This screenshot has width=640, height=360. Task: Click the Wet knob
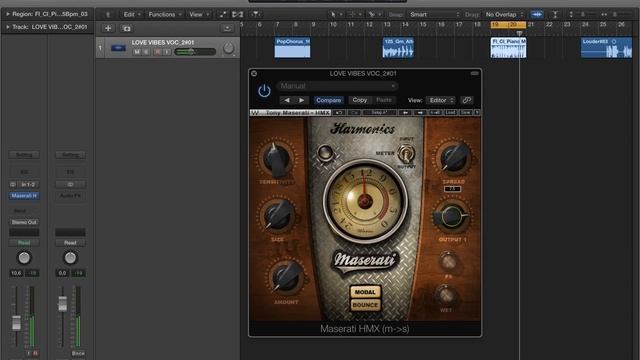[446, 295]
